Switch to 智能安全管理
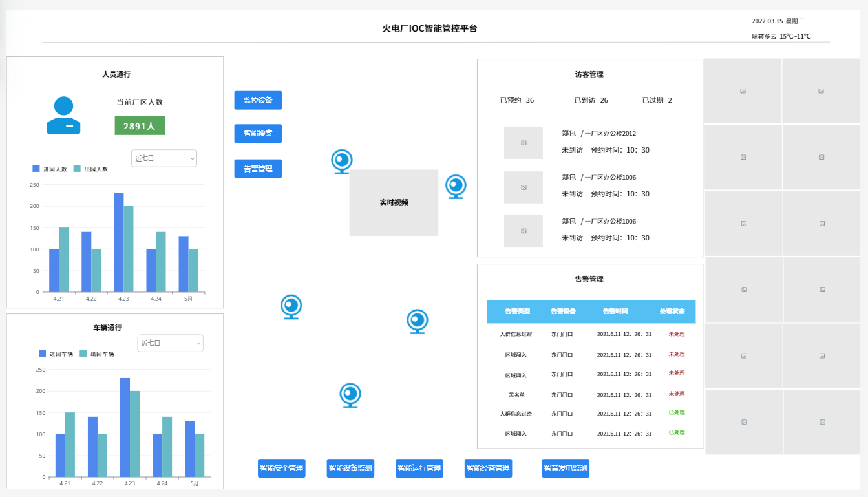 (x=282, y=469)
